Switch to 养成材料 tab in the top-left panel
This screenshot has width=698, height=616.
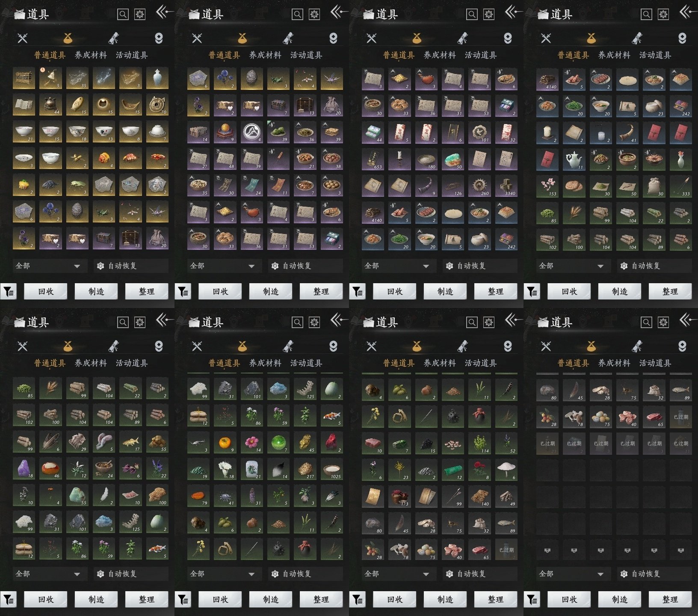(91, 55)
